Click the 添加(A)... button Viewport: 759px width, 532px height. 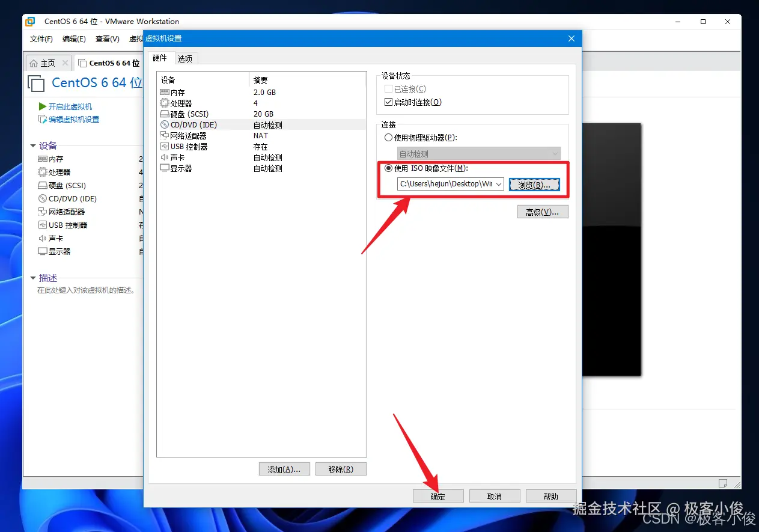284,469
